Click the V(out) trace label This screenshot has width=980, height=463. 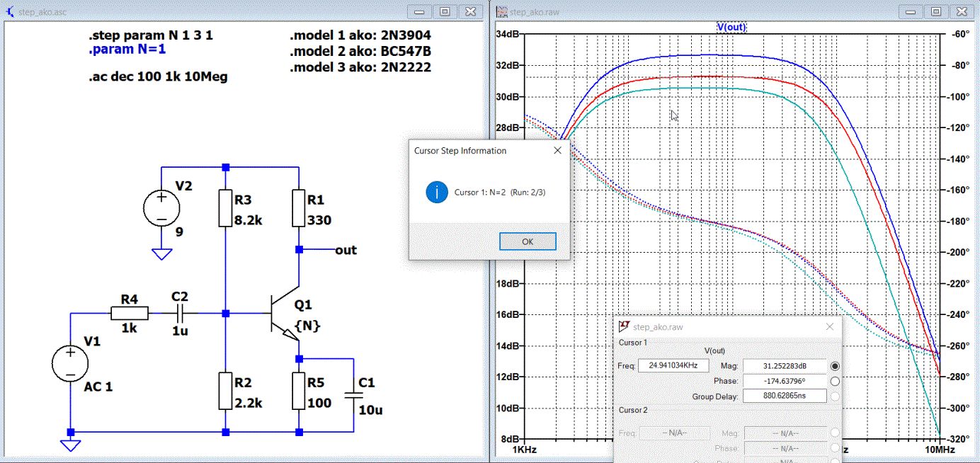pyautogui.click(x=731, y=27)
